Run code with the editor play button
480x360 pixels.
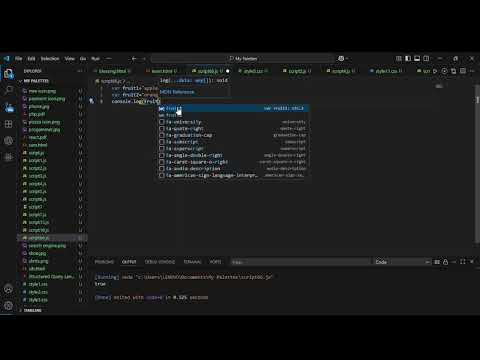tap(435, 71)
